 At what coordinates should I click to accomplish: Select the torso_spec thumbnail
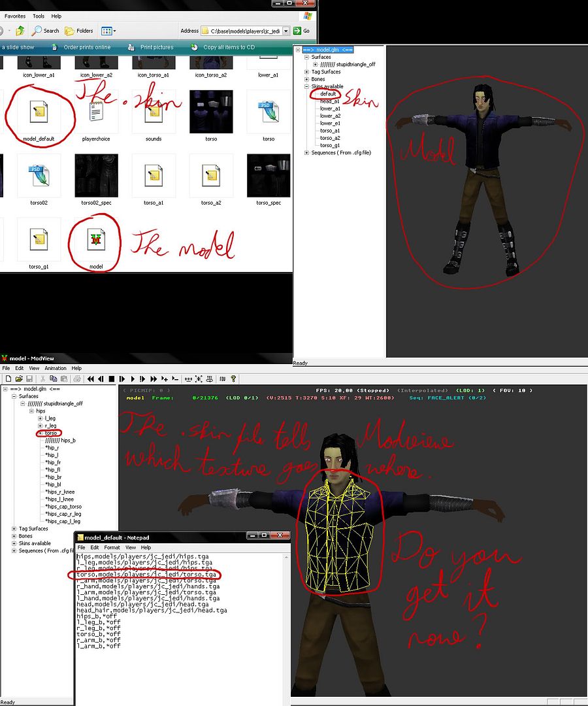click(x=269, y=176)
